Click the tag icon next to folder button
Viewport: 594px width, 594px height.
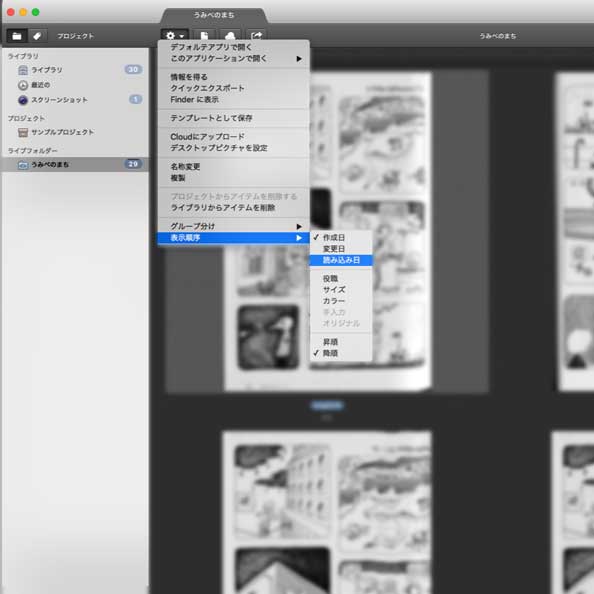[x=37, y=36]
